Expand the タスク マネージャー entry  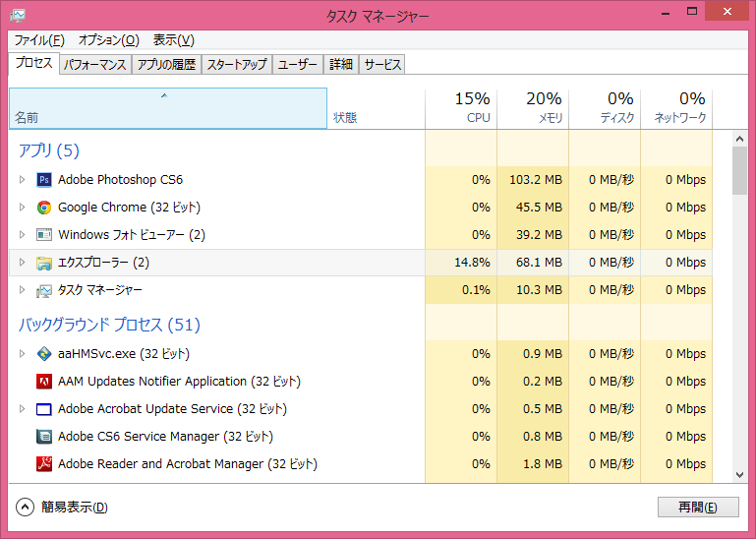[22, 289]
